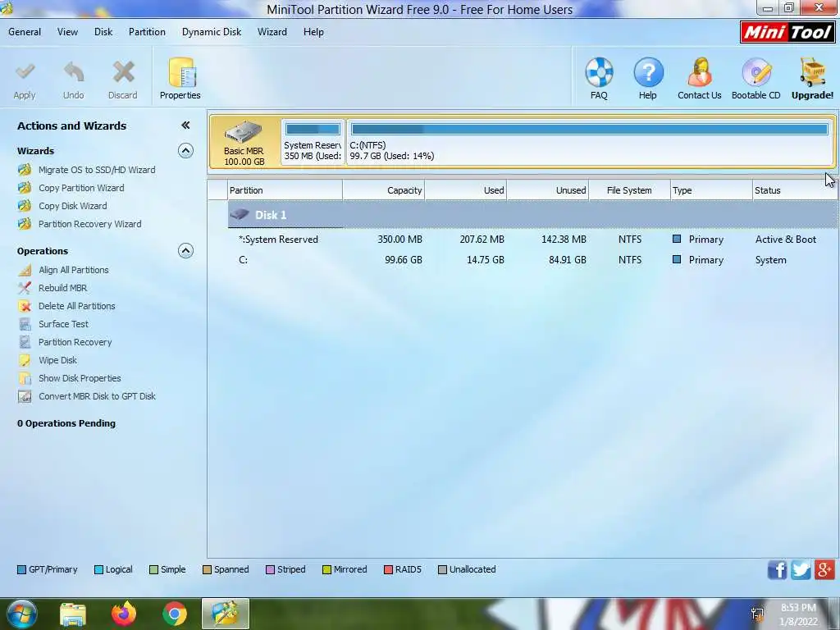Collapse the Actions and Wizards panel

coord(185,126)
